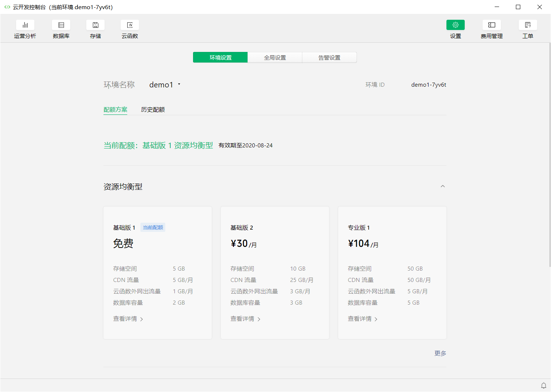Click the 当前配额: 基础版 1 资源均衡型 heading
This screenshot has width=551, height=392.
[158, 146]
